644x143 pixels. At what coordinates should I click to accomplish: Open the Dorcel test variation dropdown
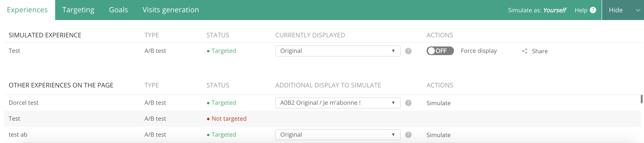point(337,103)
